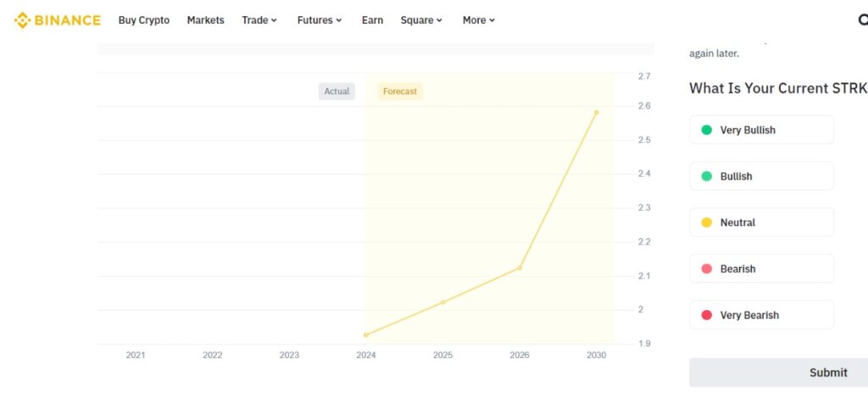Screen dimensions: 868x398
Task: Open the Markets menu item
Action: 205,20
